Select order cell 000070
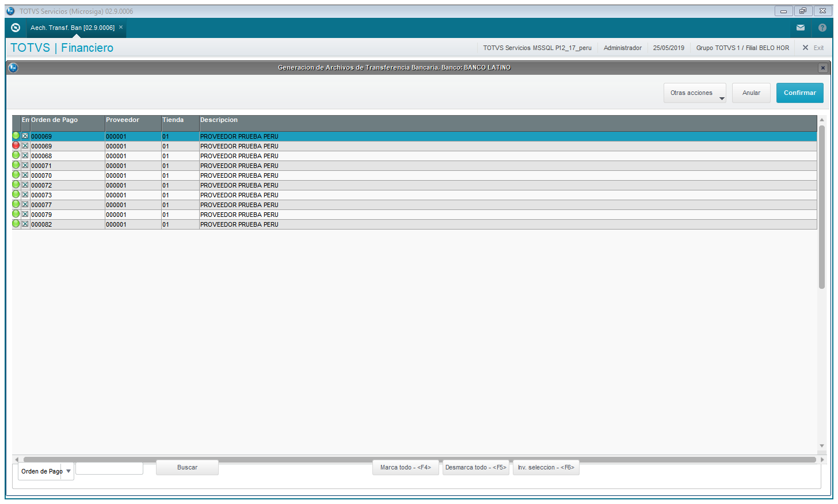This screenshot has width=838, height=504. 67,175
